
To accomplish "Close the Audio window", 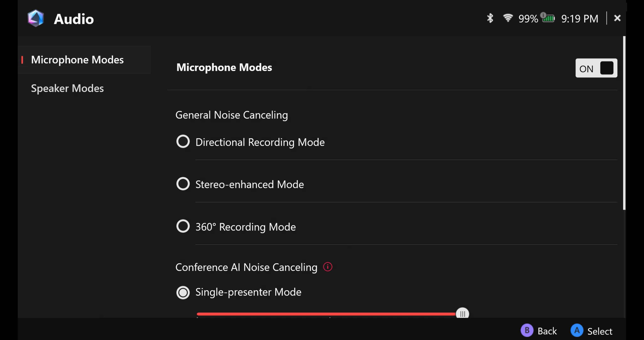I will click(617, 18).
